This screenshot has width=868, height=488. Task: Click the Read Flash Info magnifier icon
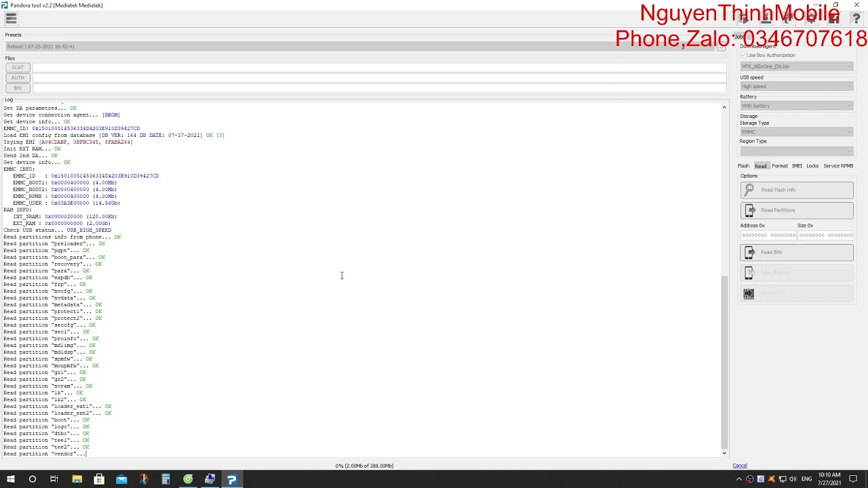click(749, 190)
